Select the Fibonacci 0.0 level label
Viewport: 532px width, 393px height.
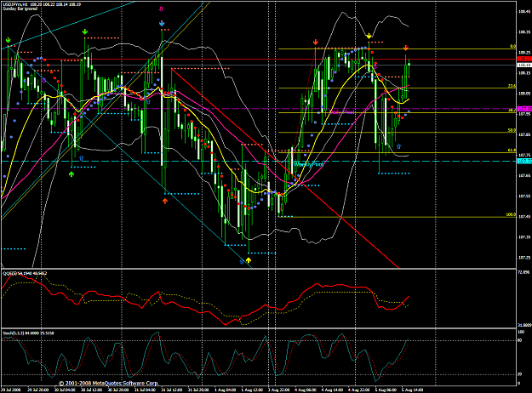point(513,46)
